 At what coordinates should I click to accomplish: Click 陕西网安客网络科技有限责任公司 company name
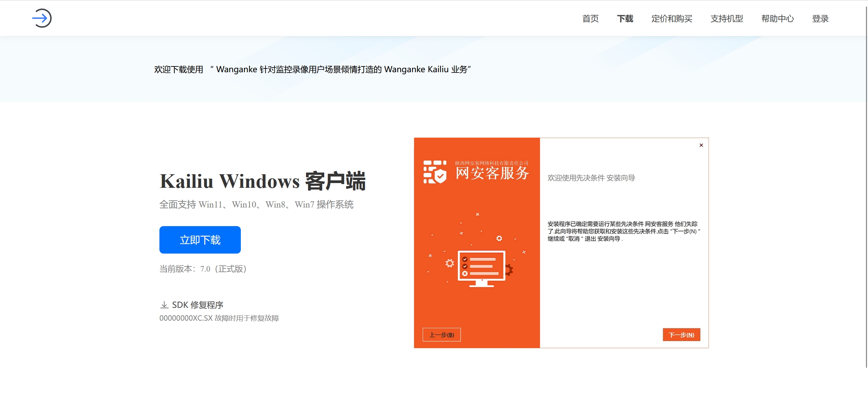tap(492, 163)
